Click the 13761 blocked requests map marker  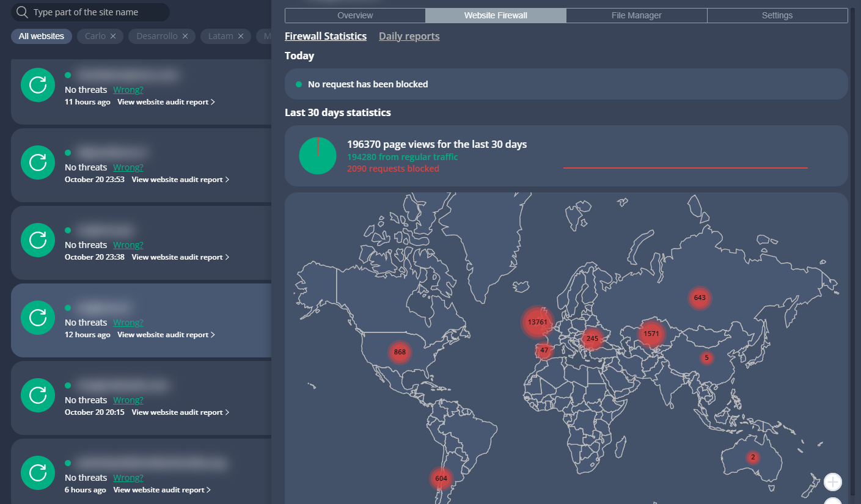(x=537, y=322)
